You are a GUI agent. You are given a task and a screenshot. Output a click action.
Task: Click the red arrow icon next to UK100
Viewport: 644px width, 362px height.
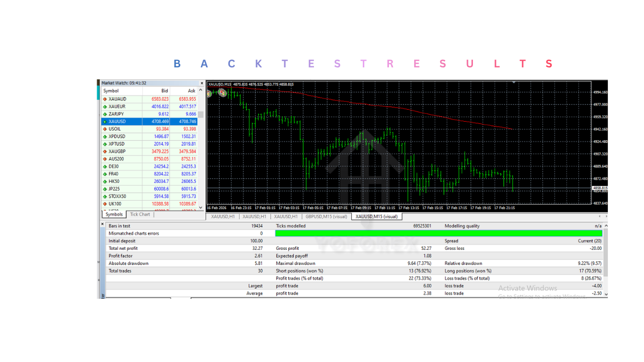click(x=104, y=204)
